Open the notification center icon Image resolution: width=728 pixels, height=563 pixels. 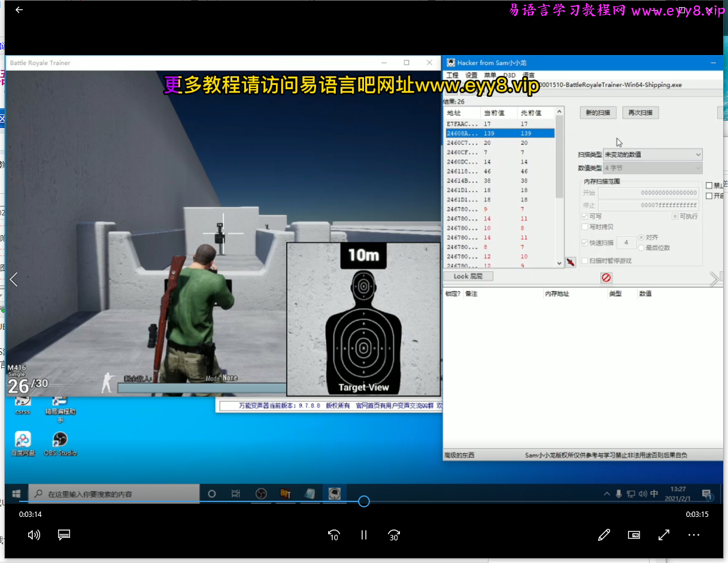[706, 494]
